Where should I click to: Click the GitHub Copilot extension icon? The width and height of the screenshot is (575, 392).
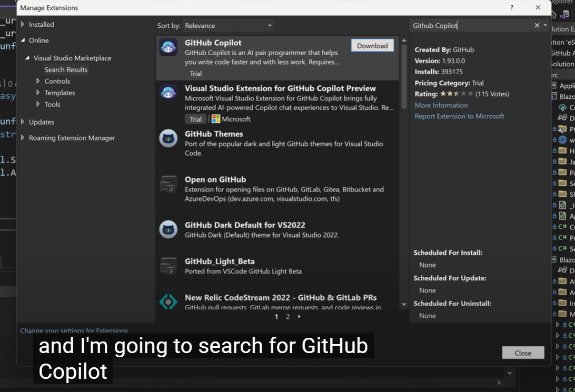[168, 47]
